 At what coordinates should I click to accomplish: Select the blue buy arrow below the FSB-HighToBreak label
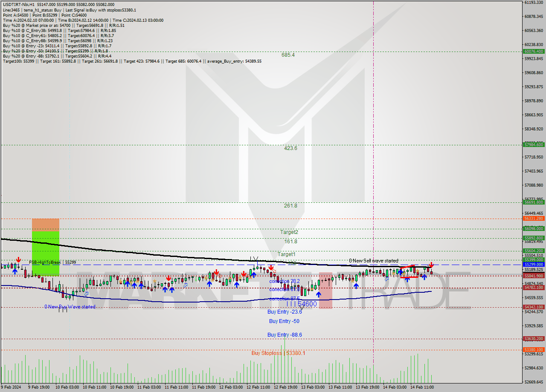[x=15, y=271]
